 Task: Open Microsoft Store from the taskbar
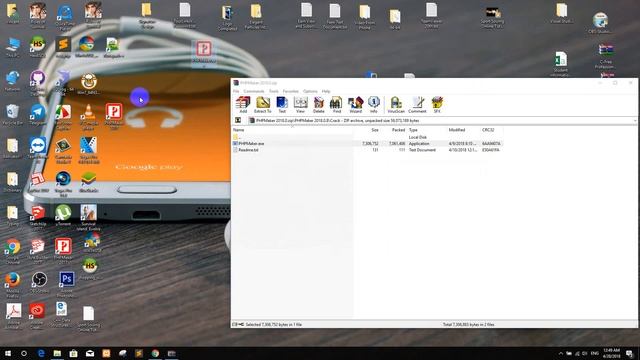tap(73, 353)
